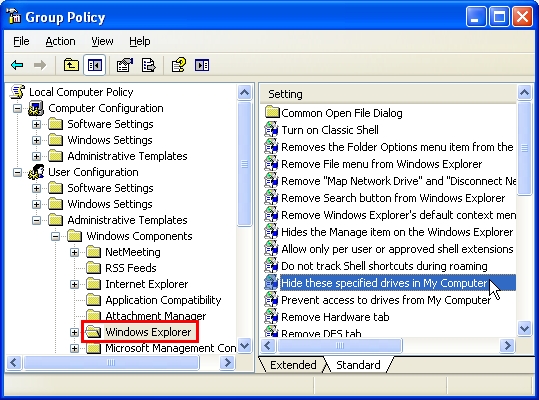Click tree pane scroll right arrow
The width and height of the screenshot is (539, 400).
[227, 362]
